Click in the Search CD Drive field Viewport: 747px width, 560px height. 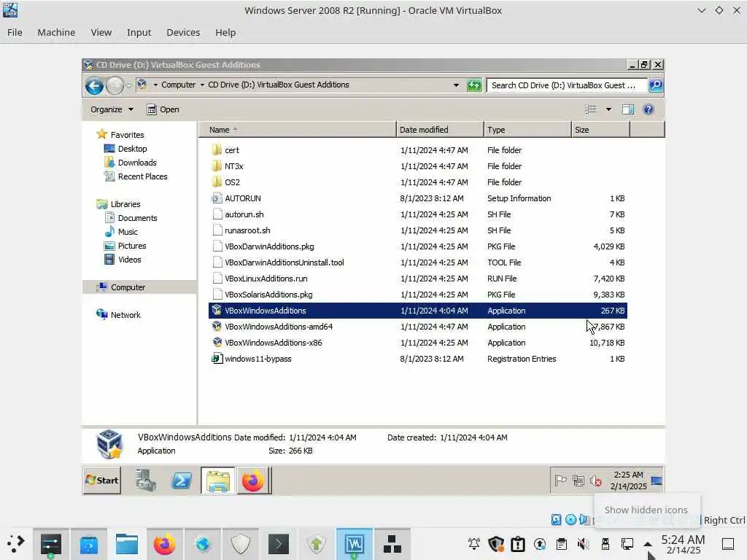click(566, 85)
